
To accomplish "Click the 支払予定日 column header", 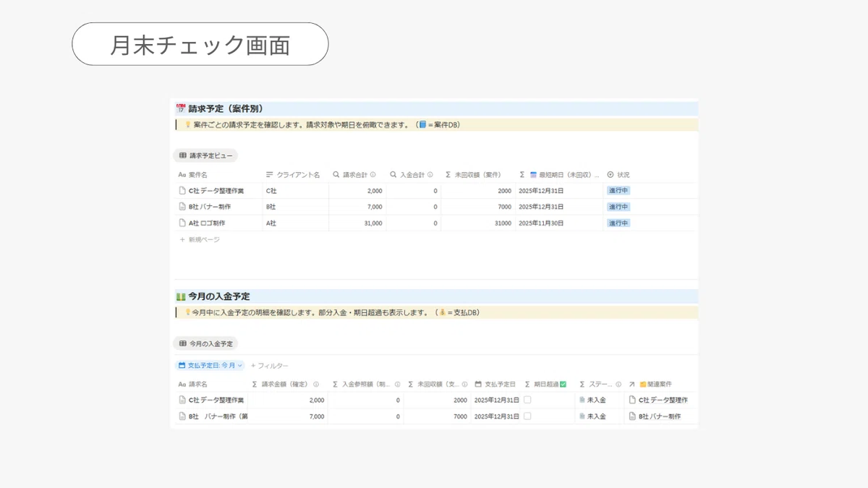I will [x=495, y=385].
